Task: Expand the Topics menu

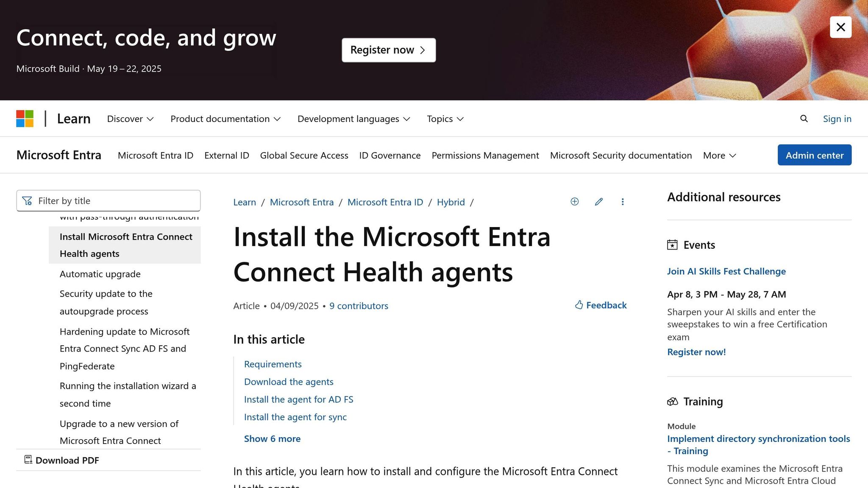Action: pyautogui.click(x=445, y=119)
